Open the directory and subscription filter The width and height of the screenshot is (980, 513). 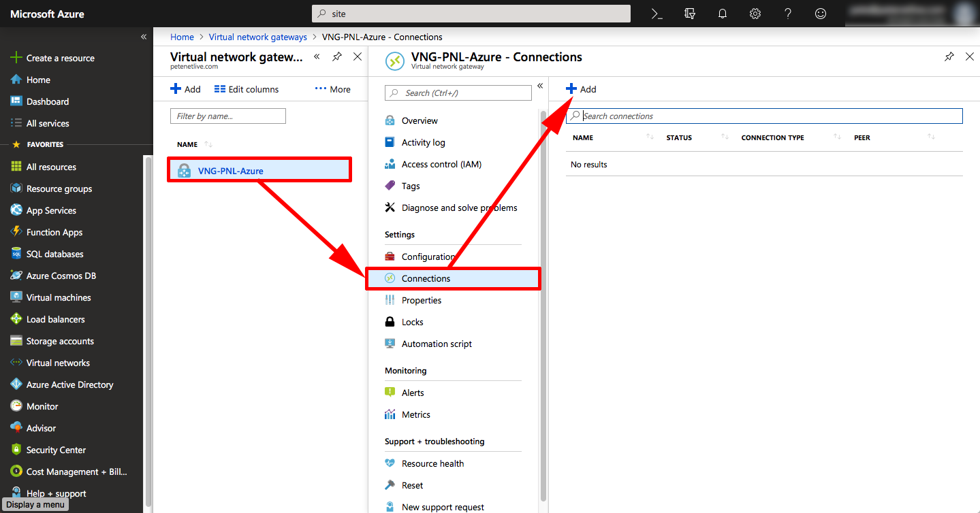pyautogui.click(x=690, y=14)
